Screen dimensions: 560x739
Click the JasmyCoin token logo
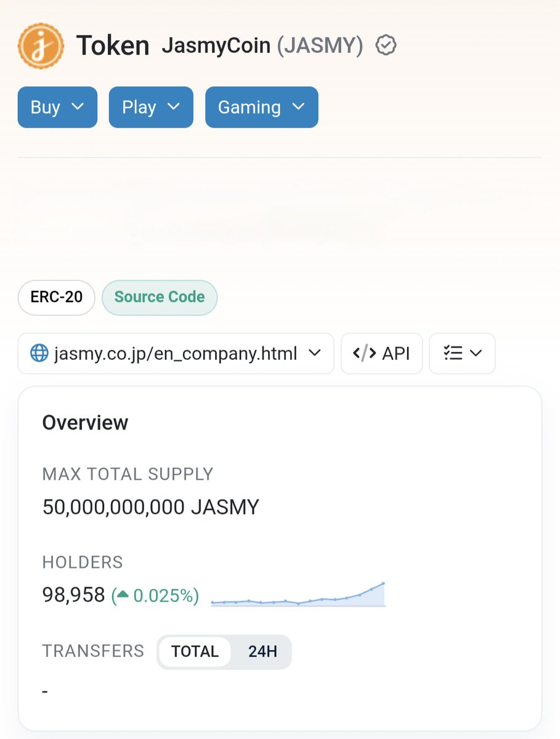41,45
